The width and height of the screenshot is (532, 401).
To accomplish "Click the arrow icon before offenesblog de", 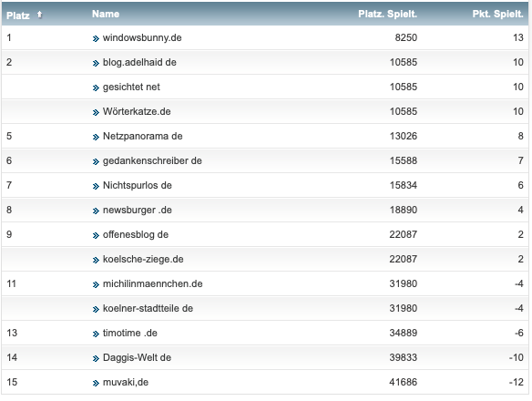I will coord(96,236).
